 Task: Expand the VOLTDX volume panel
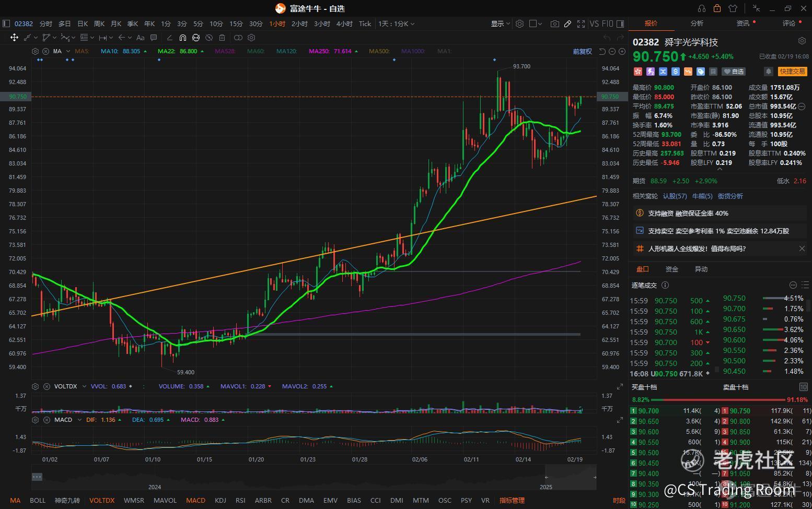pyautogui.click(x=620, y=387)
